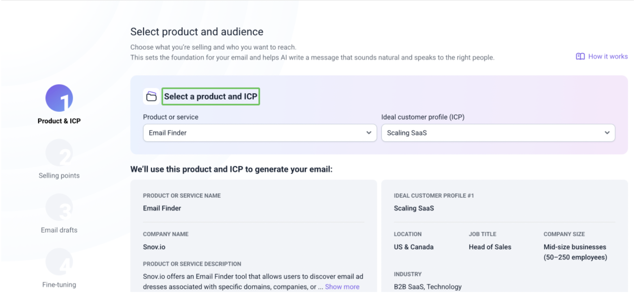The image size is (644, 305).
Task: Click the INDUSTRY label
Action: pyautogui.click(x=407, y=274)
